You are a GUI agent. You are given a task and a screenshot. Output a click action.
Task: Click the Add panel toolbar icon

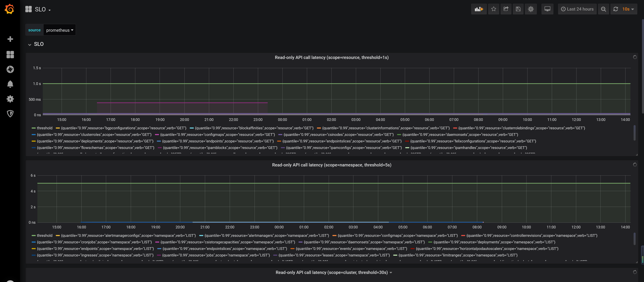tap(478, 9)
